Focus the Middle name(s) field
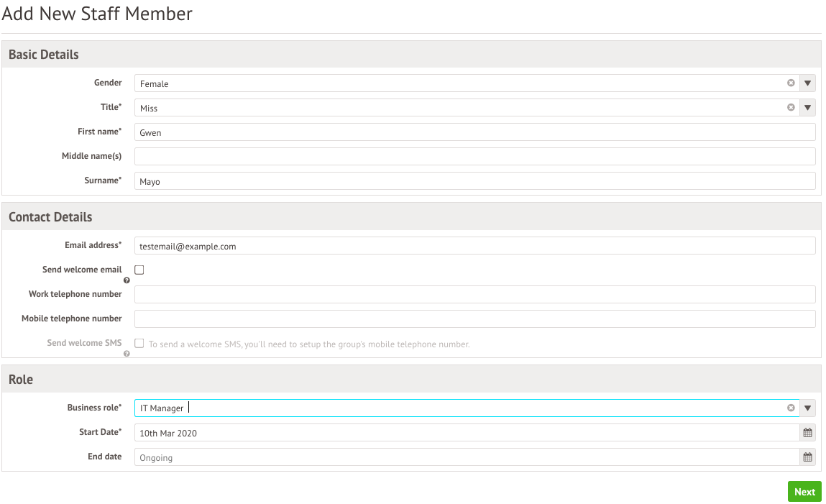This screenshot has height=504, width=826. coord(474,157)
